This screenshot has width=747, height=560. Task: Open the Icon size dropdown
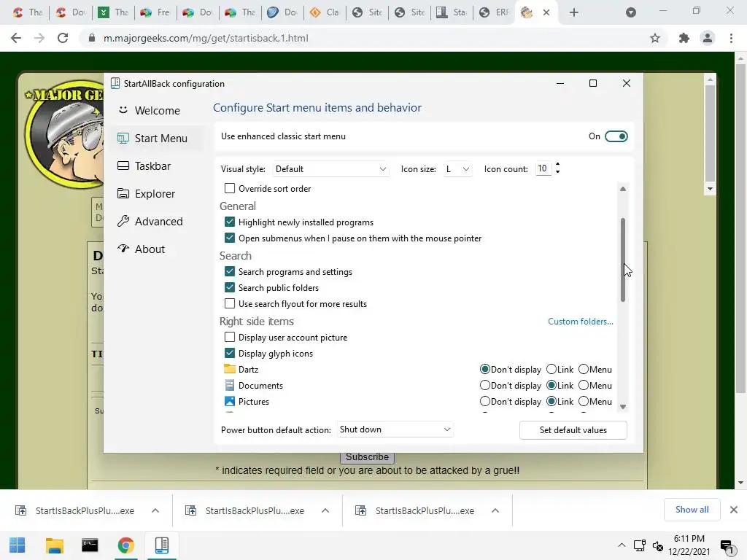click(x=457, y=169)
